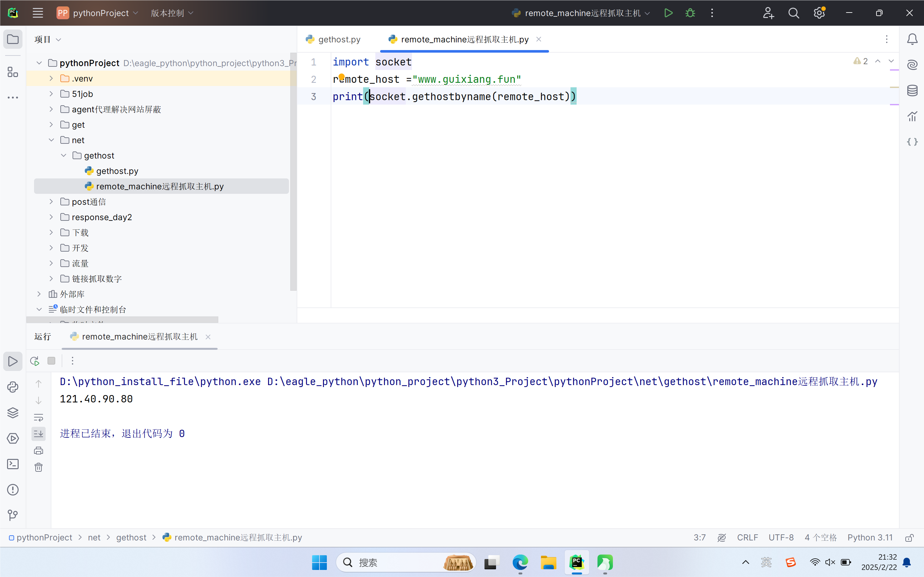Open the 版本控制 menu
924x577 pixels.
(x=172, y=13)
